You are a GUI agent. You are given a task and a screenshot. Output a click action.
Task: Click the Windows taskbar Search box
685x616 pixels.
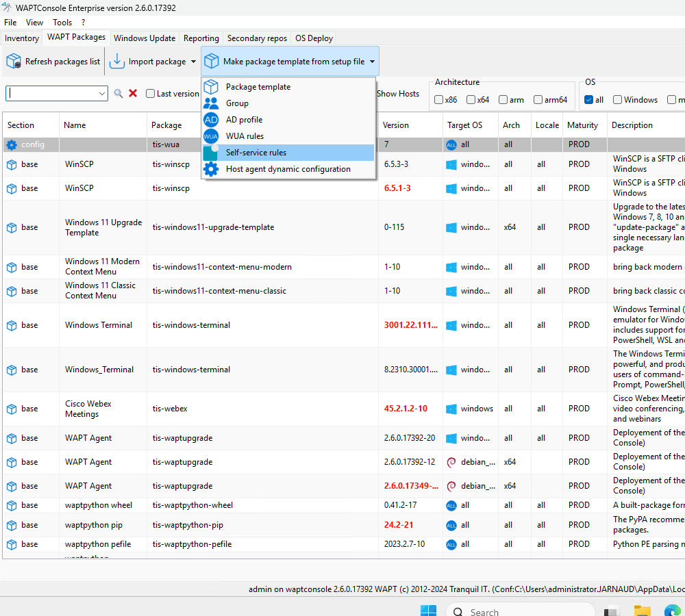(521, 611)
